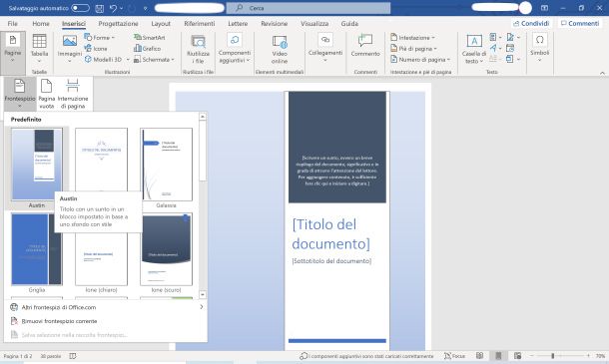Click the gallery scroll-up arrow
This screenshot has height=364, width=609.
pos(203,117)
